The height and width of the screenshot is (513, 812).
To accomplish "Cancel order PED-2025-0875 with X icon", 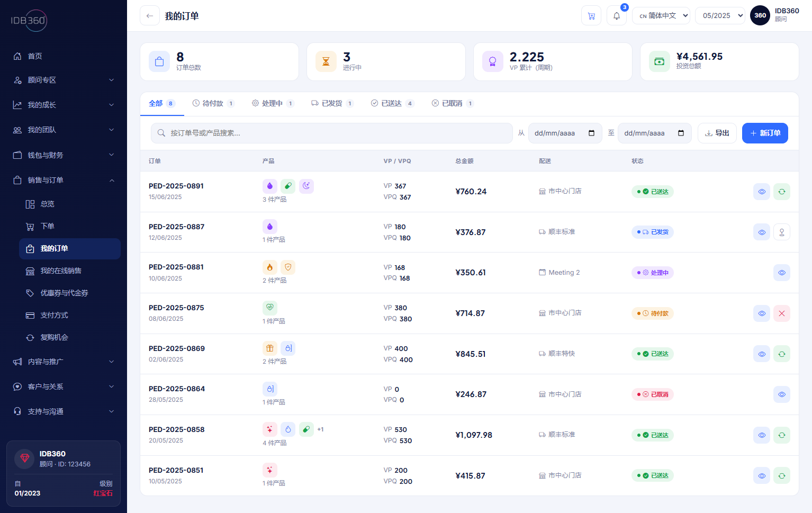I will (x=782, y=313).
